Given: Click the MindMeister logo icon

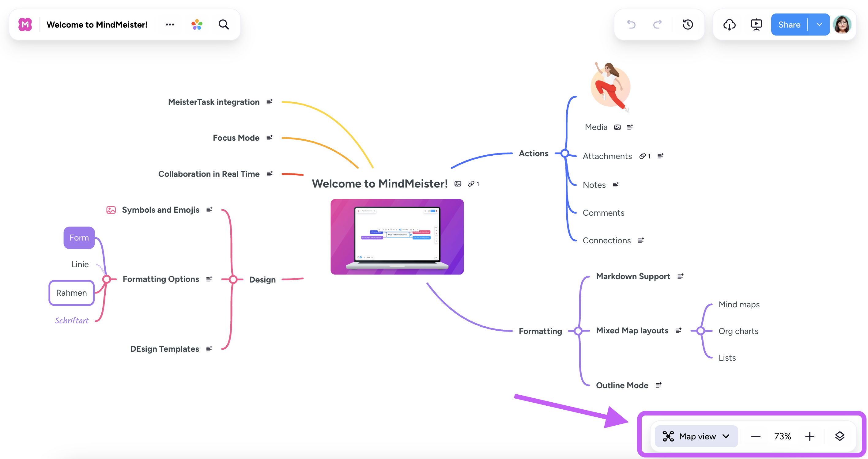Looking at the screenshot, I should (25, 25).
